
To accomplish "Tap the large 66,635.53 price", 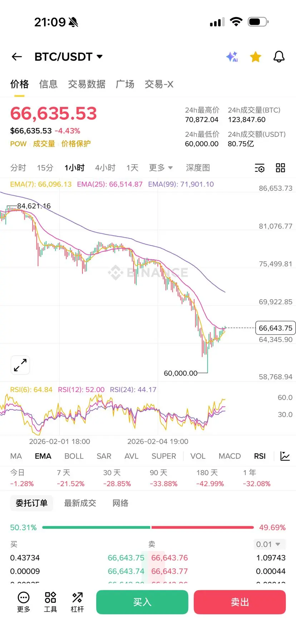I will [x=54, y=113].
